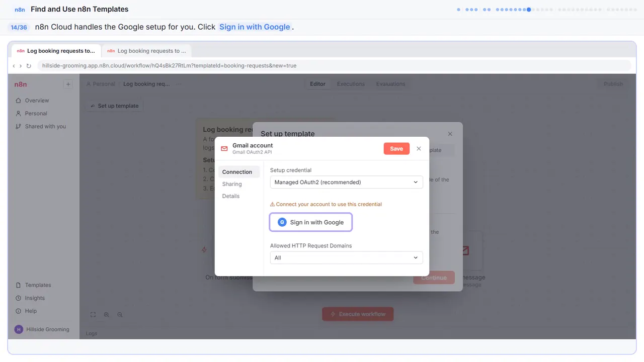
Task: Open the Details tab in the dialog
Action: [231, 196]
